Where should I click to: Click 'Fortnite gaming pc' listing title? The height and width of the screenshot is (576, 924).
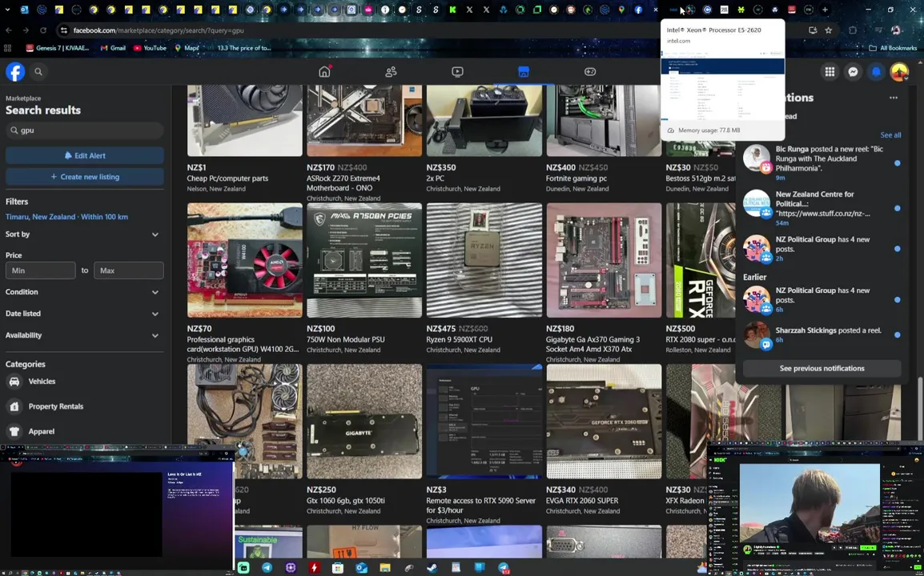tap(576, 178)
